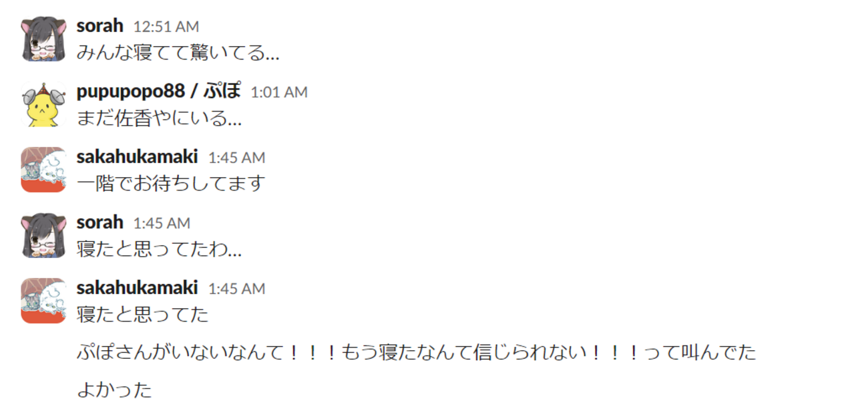
Task: Click the long message starting ぷぽさんがいないなんて
Action: coord(417,352)
